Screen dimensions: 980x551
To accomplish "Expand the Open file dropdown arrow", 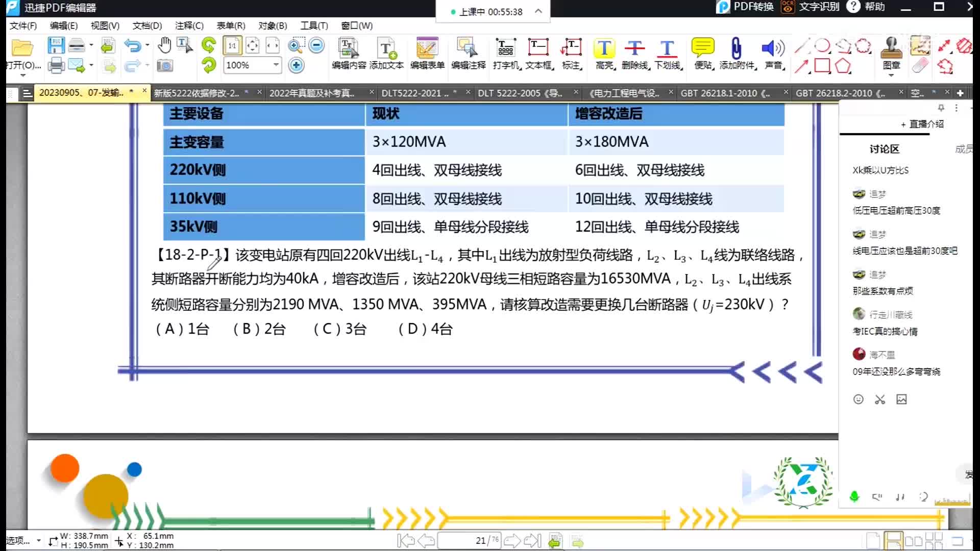I will tap(23, 76).
